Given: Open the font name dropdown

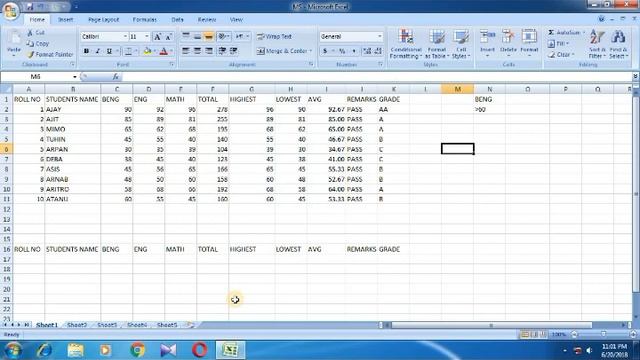Looking at the screenshot, I should tap(125, 37).
